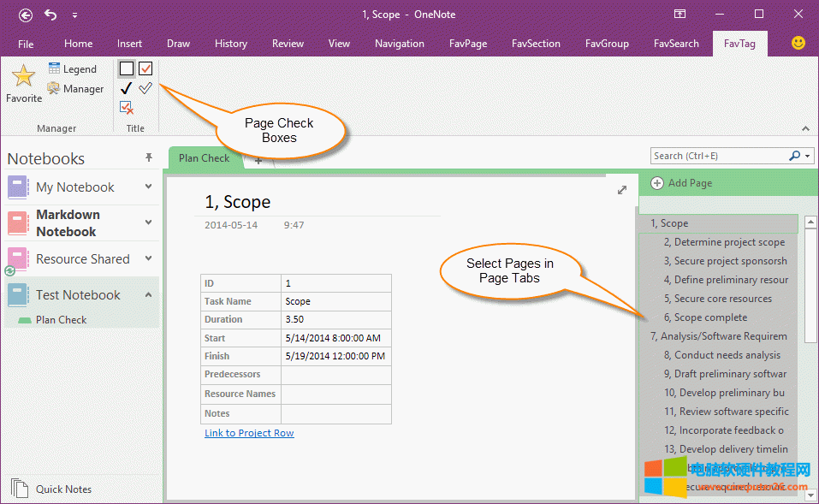Expand page to full view

[622, 190]
